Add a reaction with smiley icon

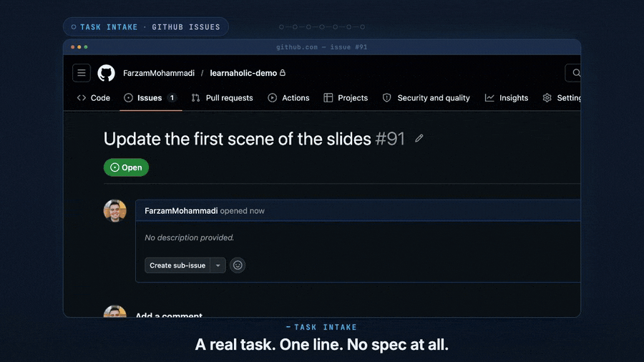[238, 265]
